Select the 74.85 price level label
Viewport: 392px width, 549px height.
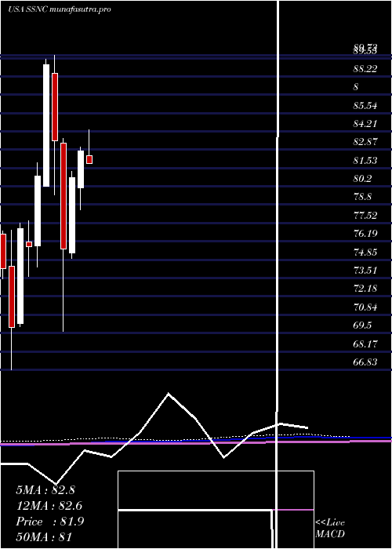[x=365, y=252]
